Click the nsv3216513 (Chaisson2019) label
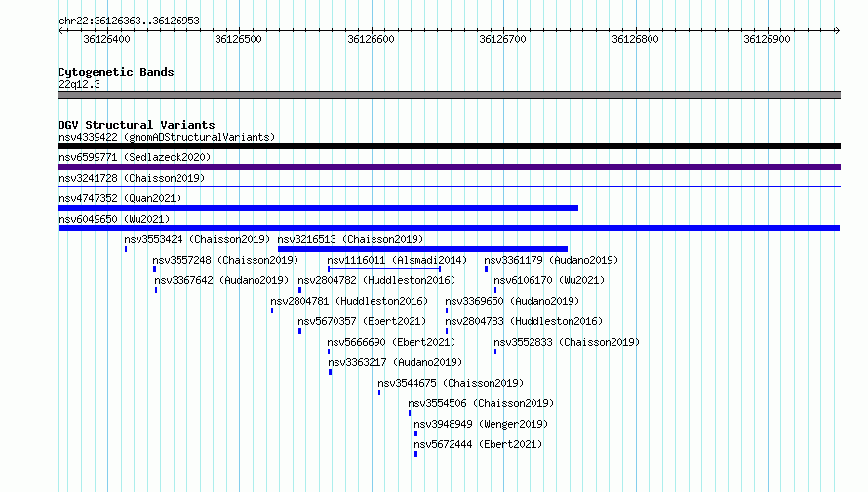This screenshot has width=868, height=492. tap(350, 239)
